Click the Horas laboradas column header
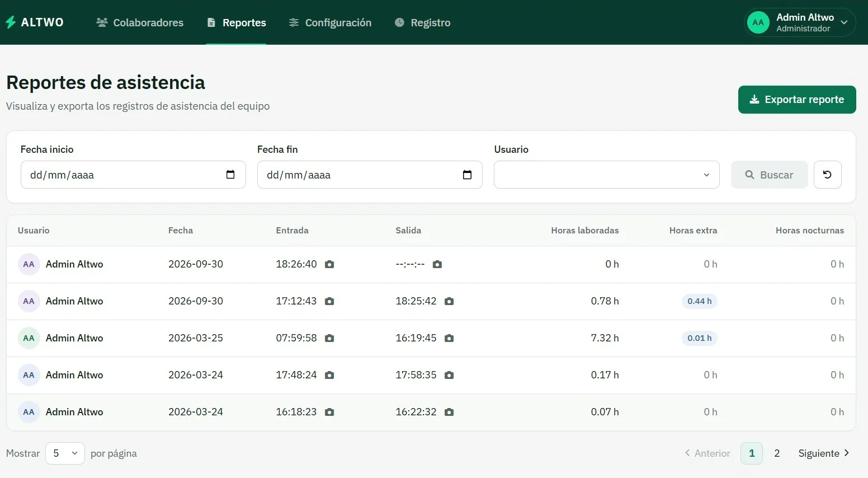This screenshot has width=868, height=478. [x=585, y=231]
